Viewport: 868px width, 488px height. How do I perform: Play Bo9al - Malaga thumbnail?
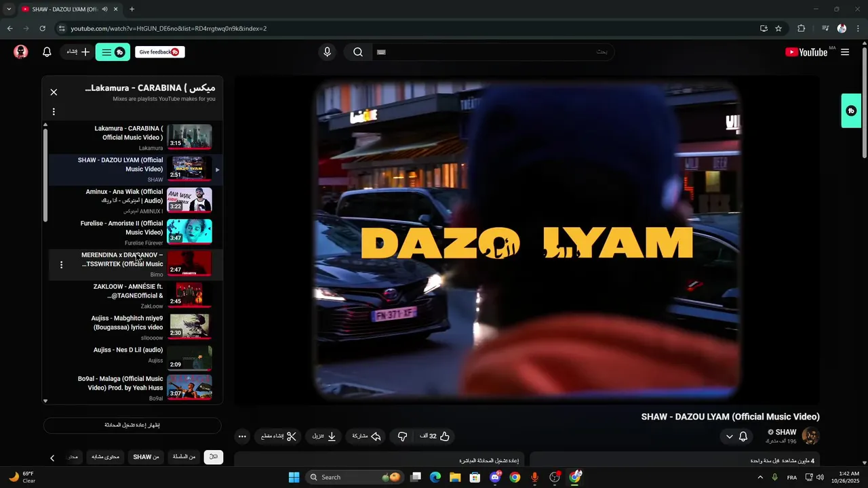[189, 387]
